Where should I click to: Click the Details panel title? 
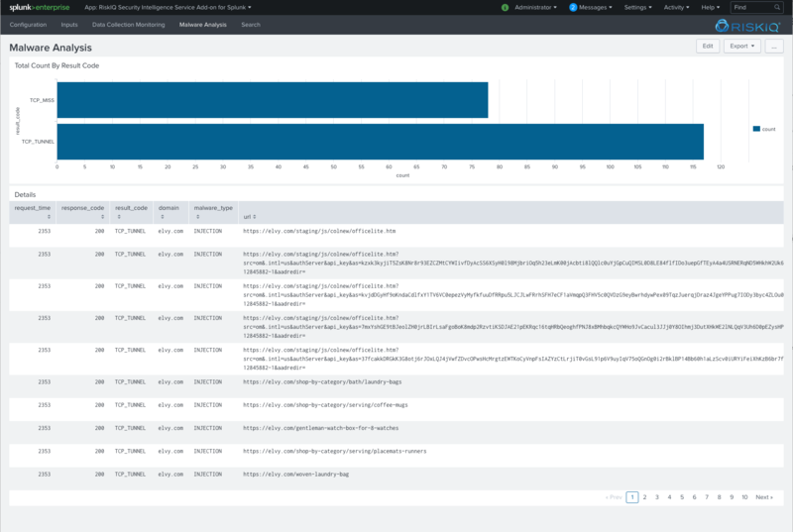click(x=25, y=194)
